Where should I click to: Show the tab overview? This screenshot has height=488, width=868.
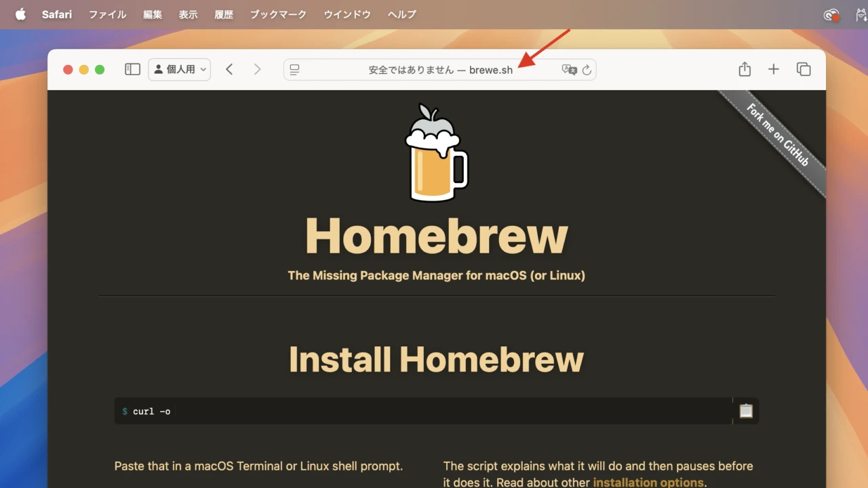[x=804, y=69]
